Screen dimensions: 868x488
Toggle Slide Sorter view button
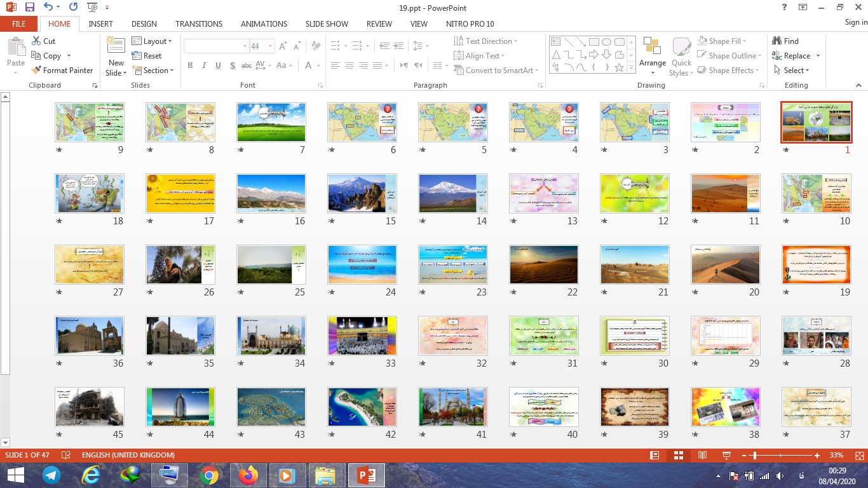[678, 456]
